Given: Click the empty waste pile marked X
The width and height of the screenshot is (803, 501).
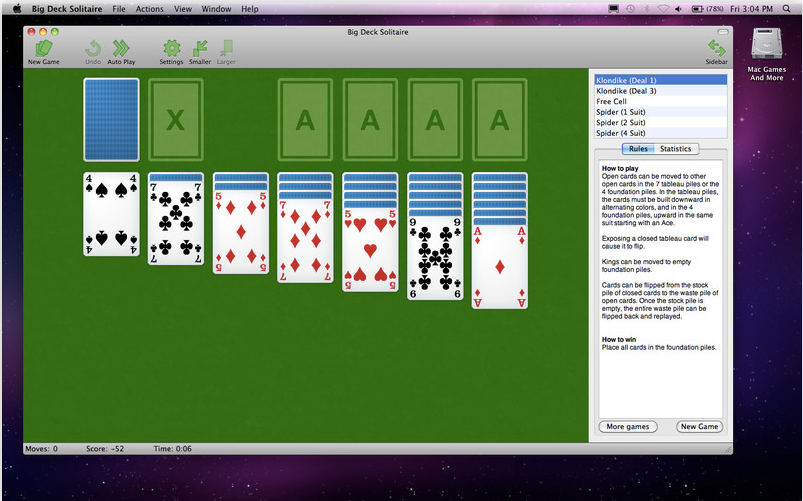Looking at the screenshot, I should pyautogui.click(x=176, y=119).
